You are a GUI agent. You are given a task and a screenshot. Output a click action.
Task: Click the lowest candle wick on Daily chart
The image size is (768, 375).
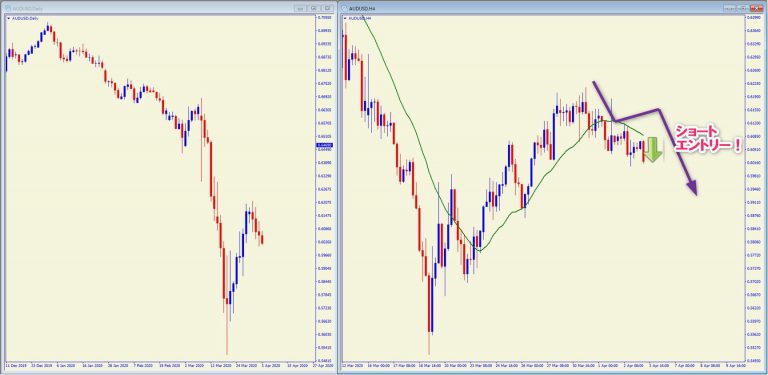(227, 330)
